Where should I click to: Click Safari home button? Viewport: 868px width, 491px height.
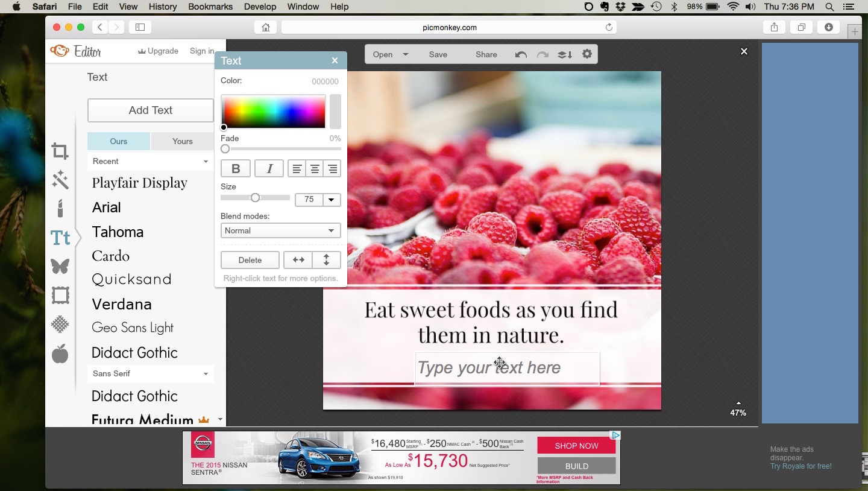point(265,27)
